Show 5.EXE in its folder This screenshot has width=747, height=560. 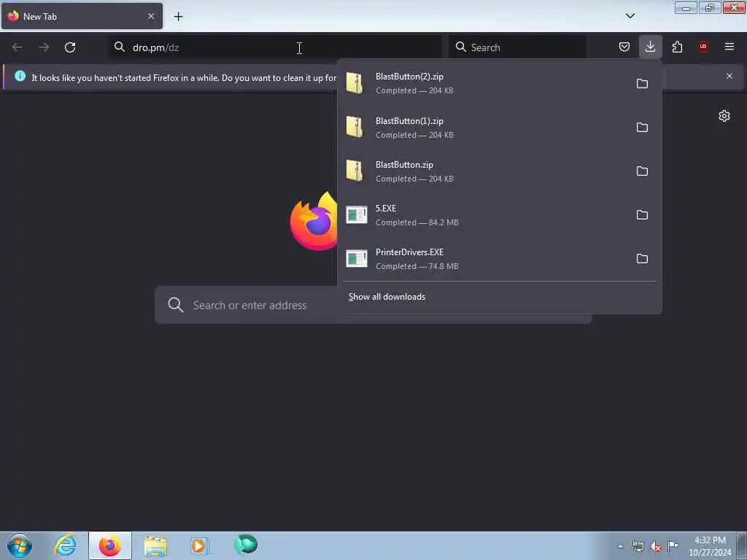642,215
